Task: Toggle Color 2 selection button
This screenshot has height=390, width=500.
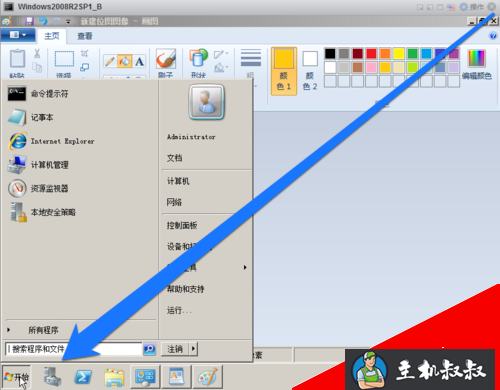Action: (x=310, y=71)
